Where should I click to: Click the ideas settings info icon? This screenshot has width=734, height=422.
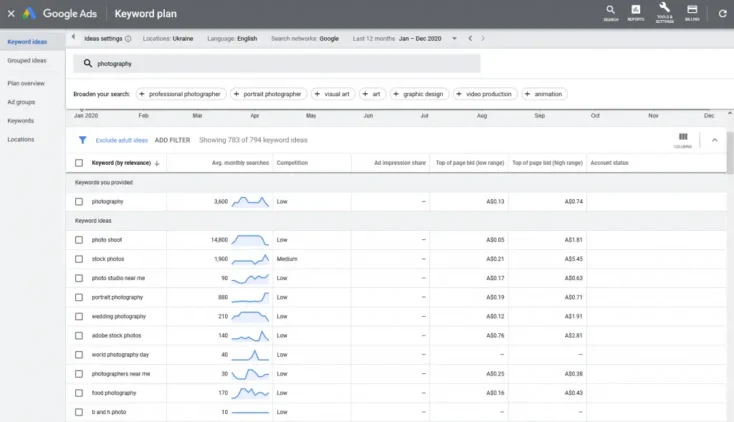pyautogui.click(x=128, y=39)
